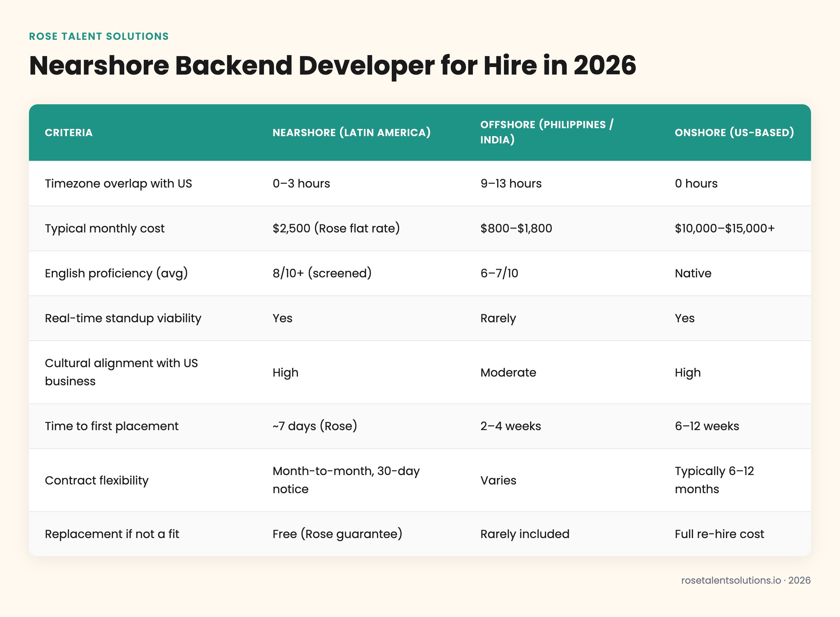The width and height of the screenshot is (840, 617).
Task: Select the heading 'Nearshore Backend Developer for Hire in 2026'
Action: click(x=332, y=66)
